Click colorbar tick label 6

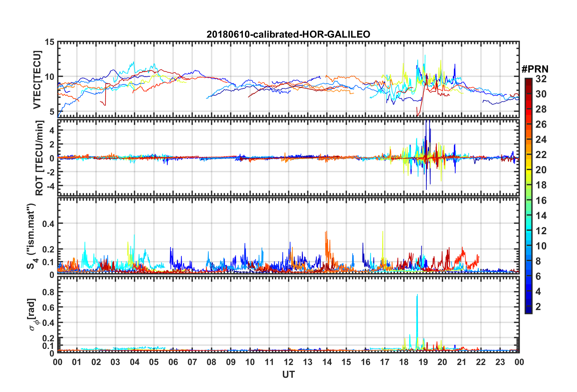pyautogui.click(x=538, y=276)
